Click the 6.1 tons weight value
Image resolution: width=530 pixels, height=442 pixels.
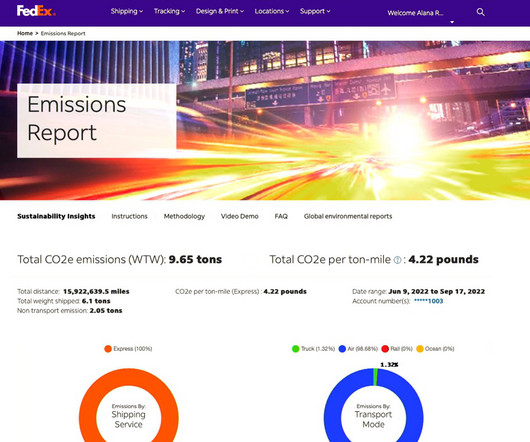[x=96, y=301]
